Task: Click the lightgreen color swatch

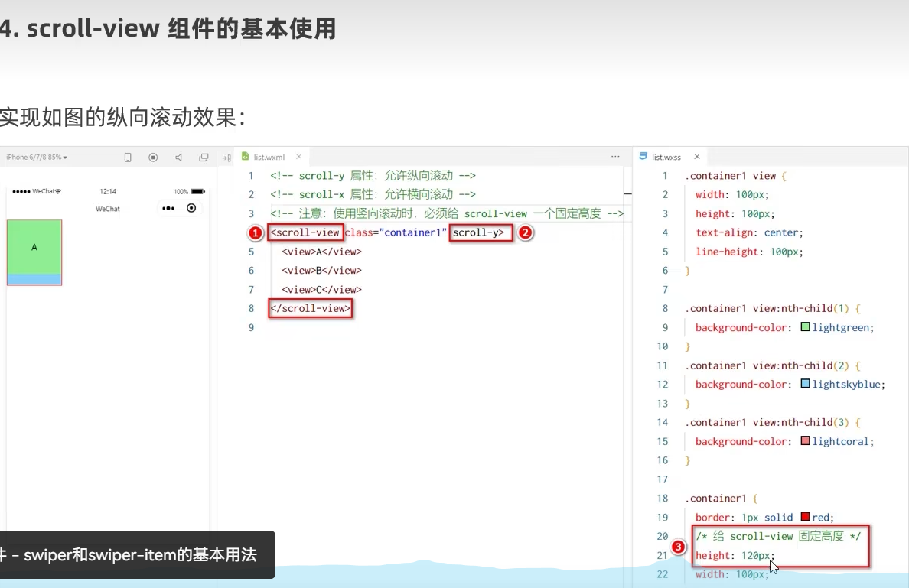Action: click(805, 326)
